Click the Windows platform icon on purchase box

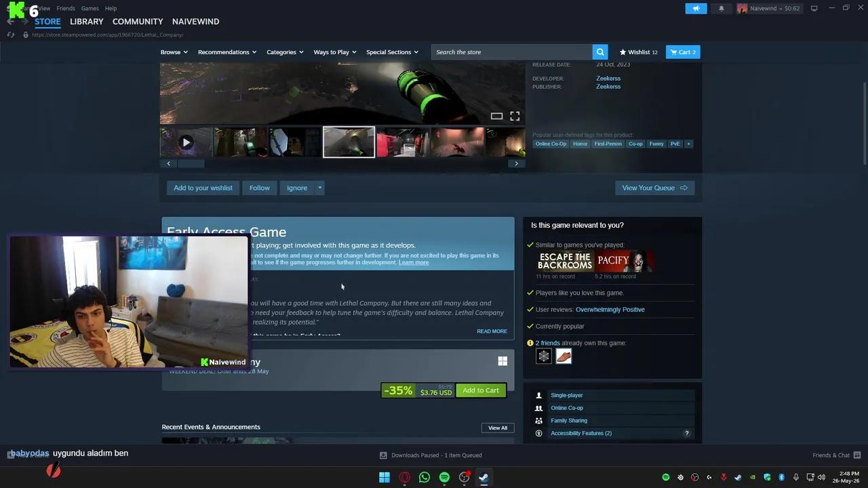click(502, 361)
